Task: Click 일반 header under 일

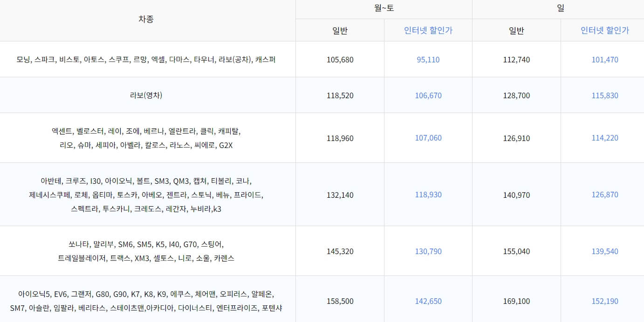Action: [516, 31]
